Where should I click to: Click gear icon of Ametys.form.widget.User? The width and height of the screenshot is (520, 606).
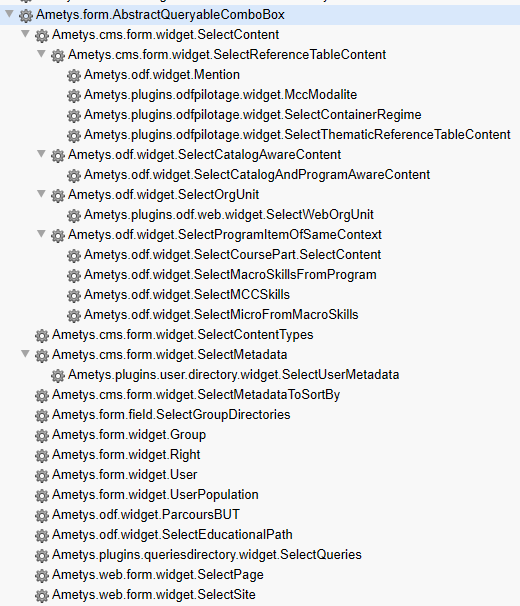coord(42,475)
